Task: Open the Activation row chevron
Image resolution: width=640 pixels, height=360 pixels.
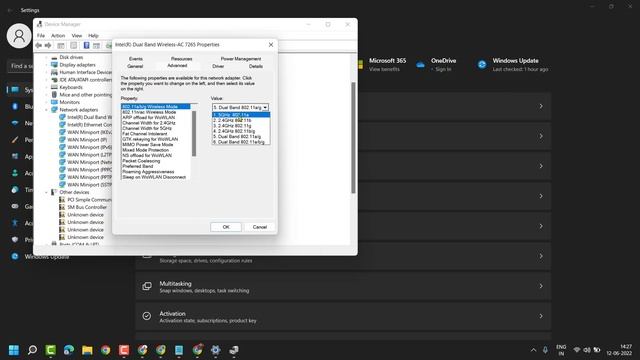Action: pyautogui.click(x=541, y=316)
